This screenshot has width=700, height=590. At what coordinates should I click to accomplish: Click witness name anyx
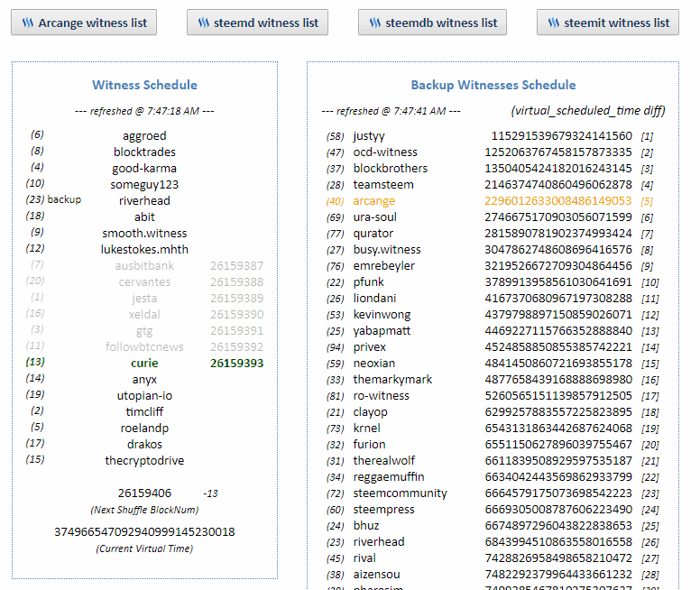144,380
